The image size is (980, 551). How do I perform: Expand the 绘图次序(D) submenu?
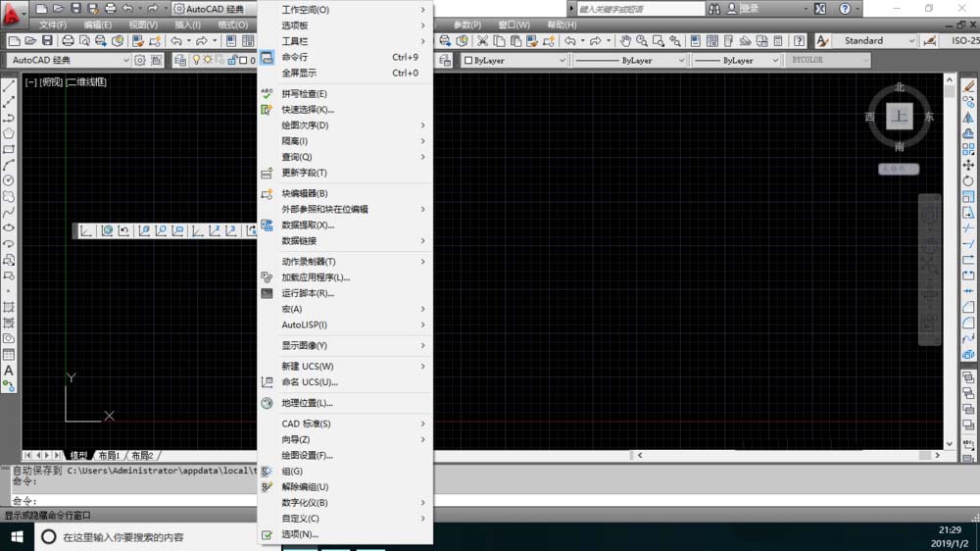point(345,125)
